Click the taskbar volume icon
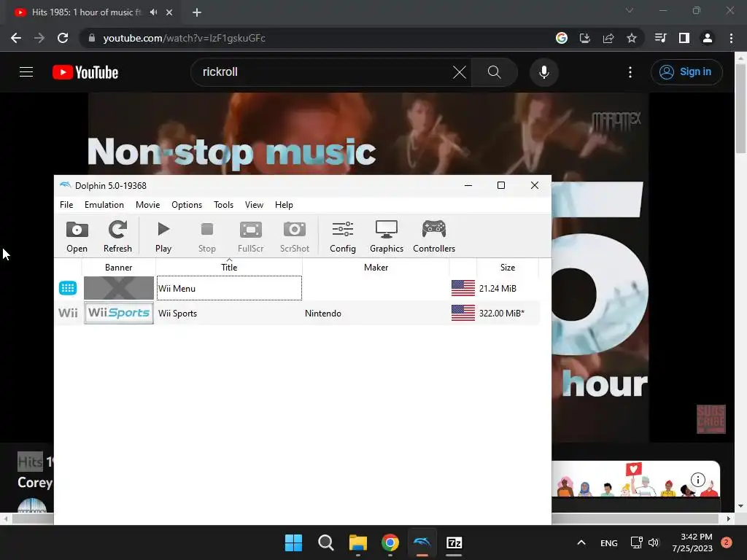 click(654, 542)
